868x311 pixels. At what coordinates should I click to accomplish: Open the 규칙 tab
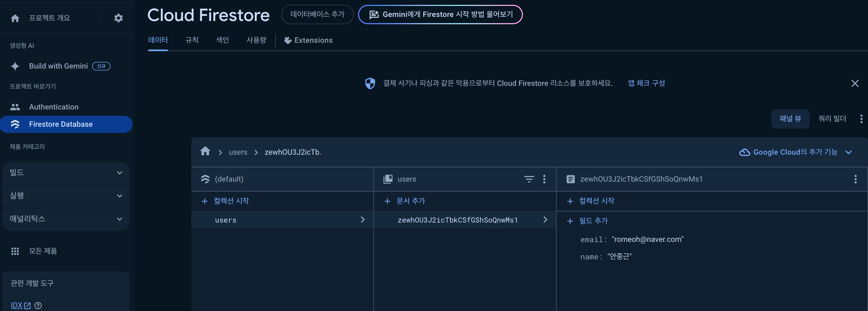coord(192,40)
